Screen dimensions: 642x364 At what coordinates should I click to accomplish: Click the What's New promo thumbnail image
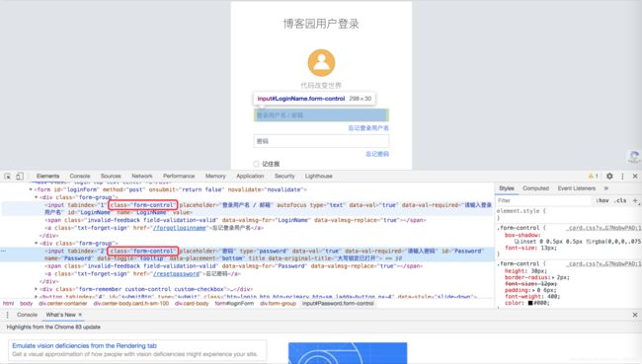pyautogui.click(x=348, y=353)
